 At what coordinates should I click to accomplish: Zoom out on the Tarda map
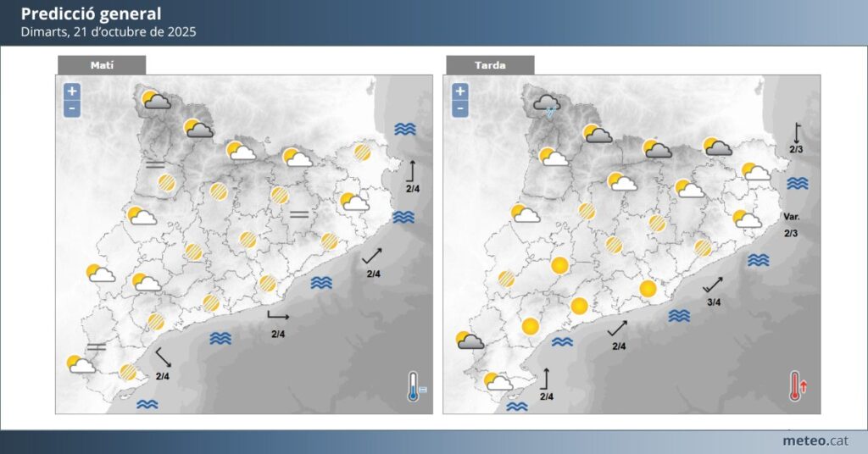click(460, 108)
